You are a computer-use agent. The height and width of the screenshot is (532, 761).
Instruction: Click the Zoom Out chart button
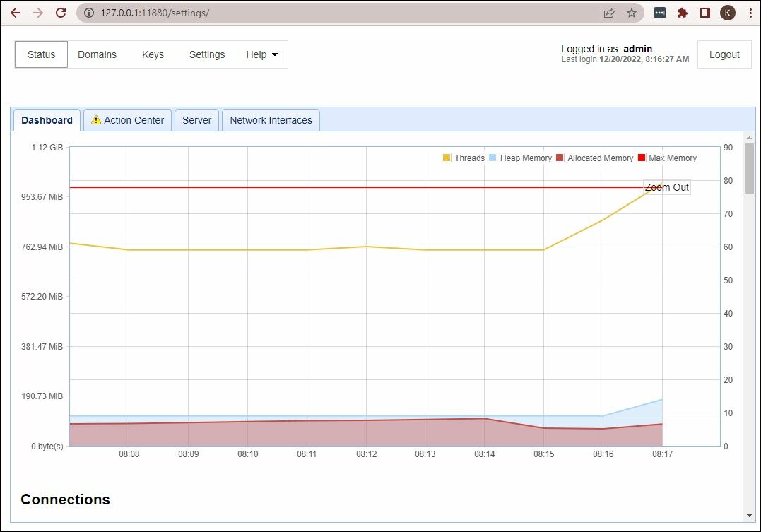click(x=666, y=187)
